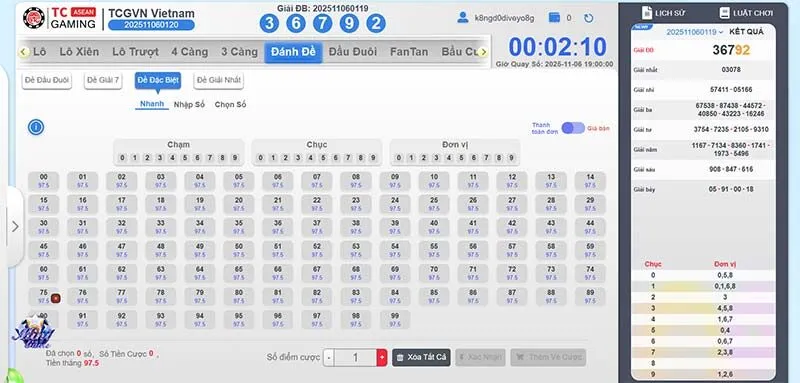Screen dimensions: 800x383
Task: Pick digit 5 in Chạm filter
Action: [x=185, y=158]
